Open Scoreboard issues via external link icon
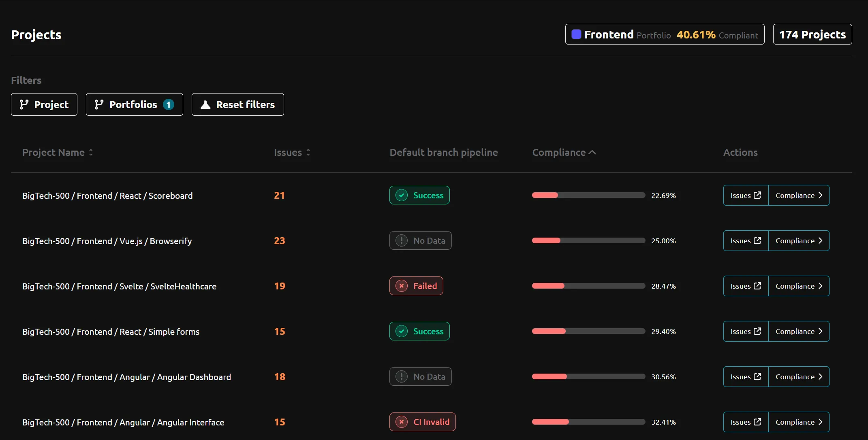This screenshot has height=440, width=868. coord(757,195)
